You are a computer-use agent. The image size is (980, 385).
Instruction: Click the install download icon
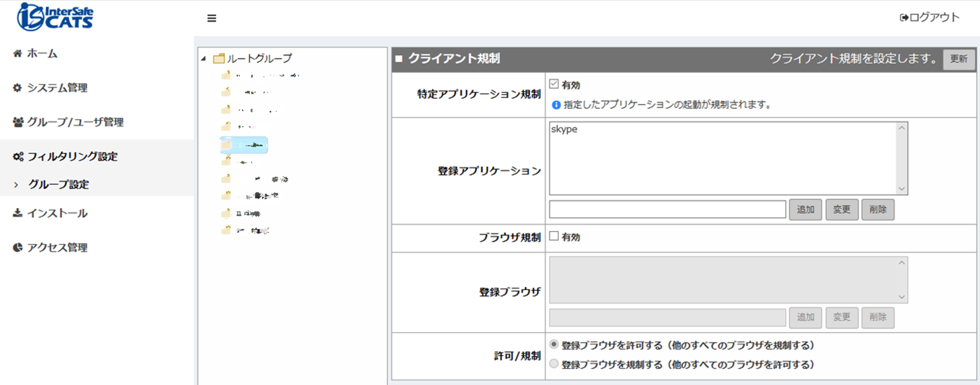(18, 213)
